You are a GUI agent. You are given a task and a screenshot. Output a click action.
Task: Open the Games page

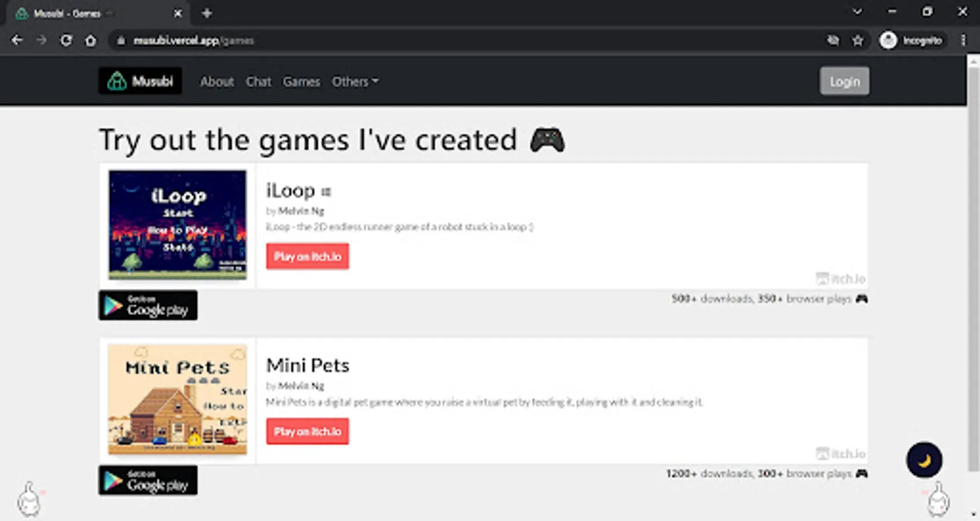pos(301,82)
